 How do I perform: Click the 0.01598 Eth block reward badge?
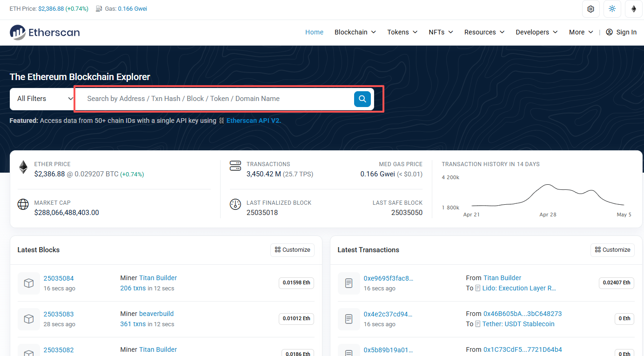click(296, 283)
